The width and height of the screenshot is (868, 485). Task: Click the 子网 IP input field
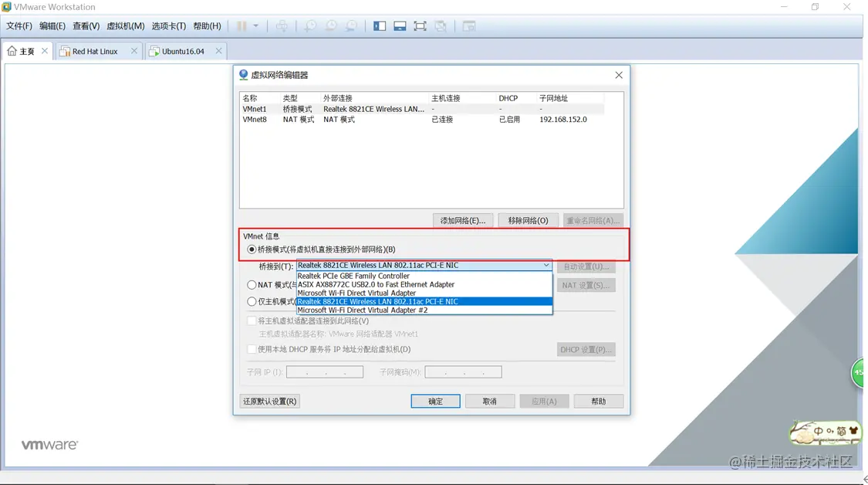point(325,372)
